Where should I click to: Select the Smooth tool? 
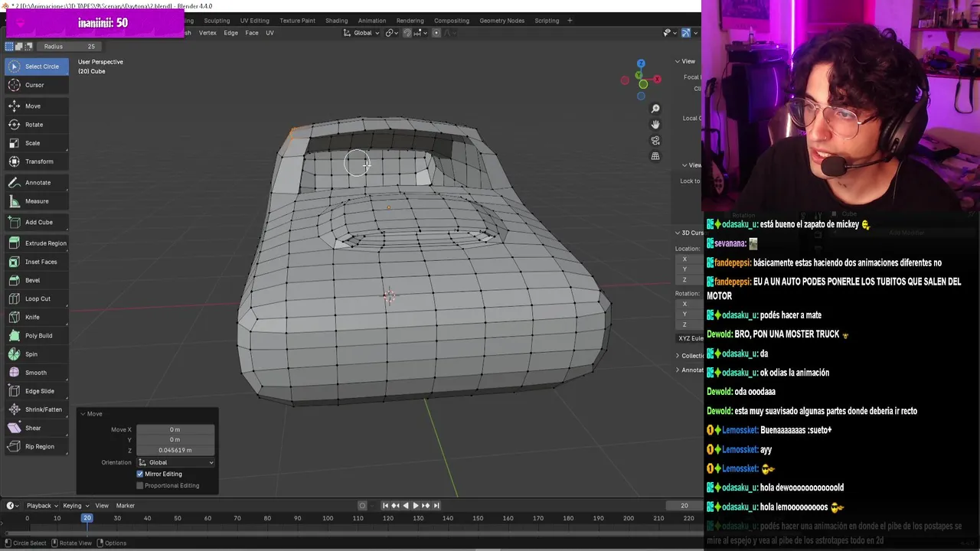pyautogui.click(x=36, y=373)
